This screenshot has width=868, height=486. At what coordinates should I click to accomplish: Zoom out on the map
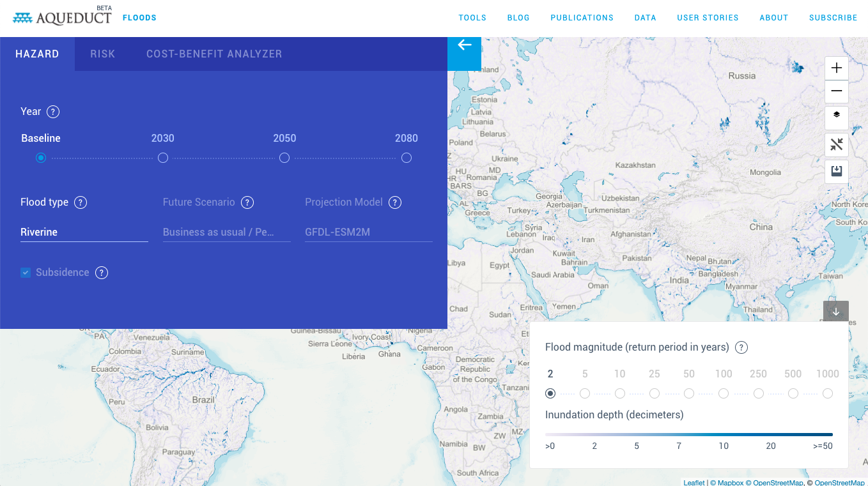point(837,91)
